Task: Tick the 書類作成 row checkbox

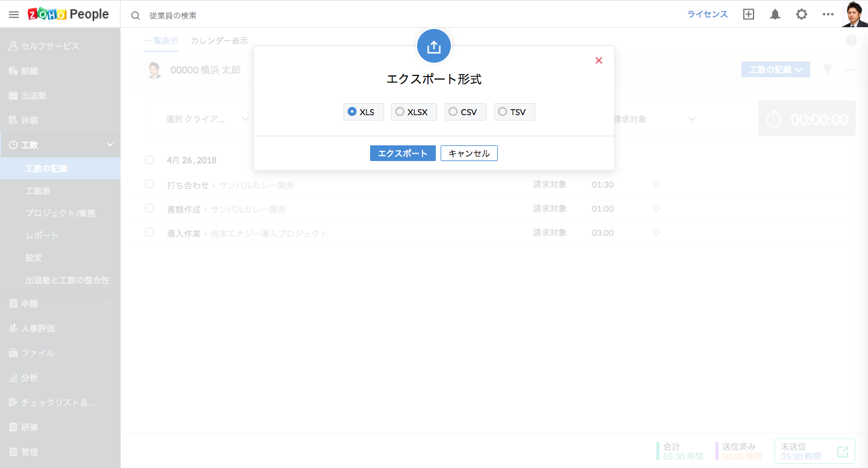Action: coord(149,208)
